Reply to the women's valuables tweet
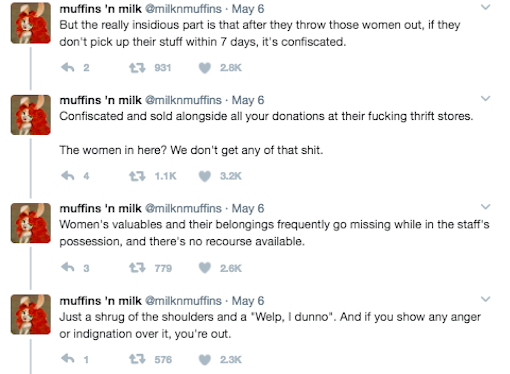This screenshot has width=510, height=374. [68, 268]
